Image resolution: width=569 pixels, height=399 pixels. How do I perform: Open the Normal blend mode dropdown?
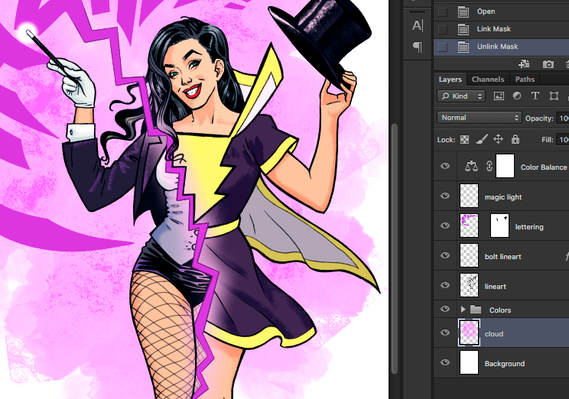[479, 118]
